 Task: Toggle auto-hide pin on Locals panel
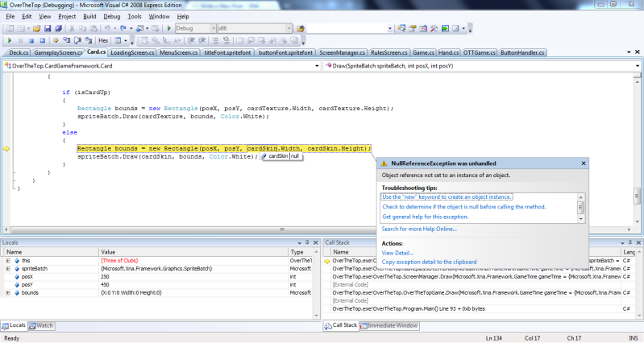307,243
